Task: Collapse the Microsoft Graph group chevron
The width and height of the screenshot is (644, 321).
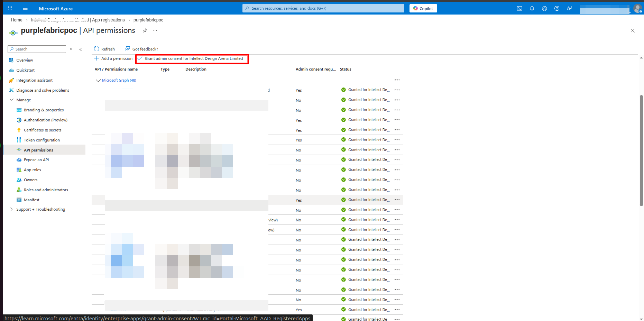Action: [98, 80]
